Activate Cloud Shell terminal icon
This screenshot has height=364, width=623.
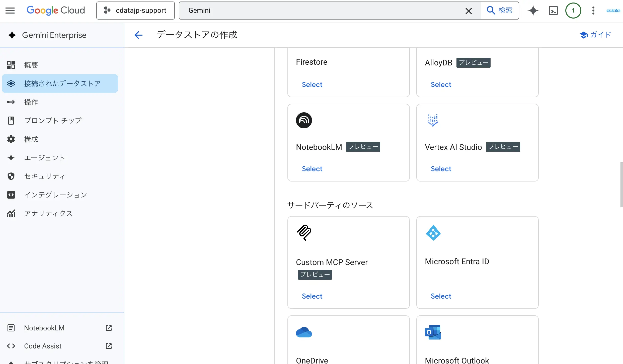pos(553,11)
